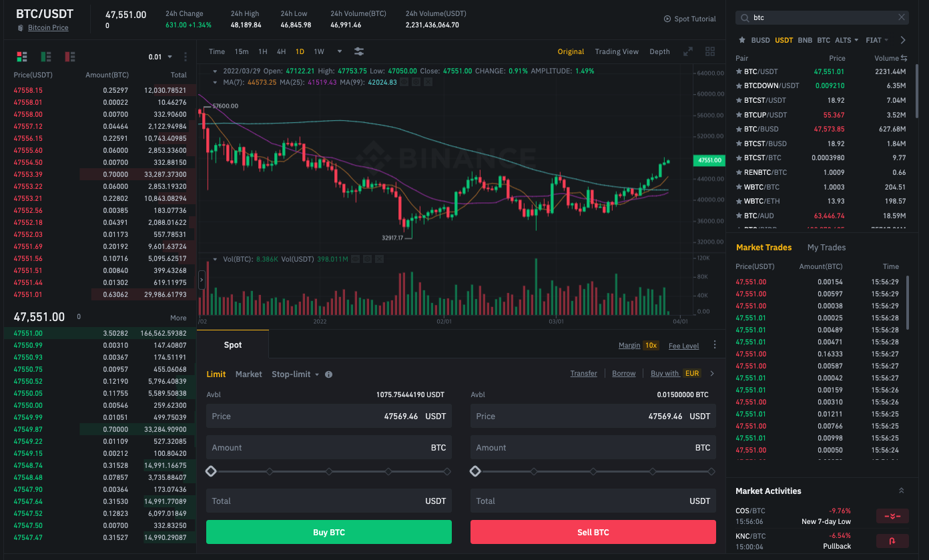The height and width of the screenshot is (560, 929).
Task: Open Spot Tutorial play icon
Action: point(667,19)
